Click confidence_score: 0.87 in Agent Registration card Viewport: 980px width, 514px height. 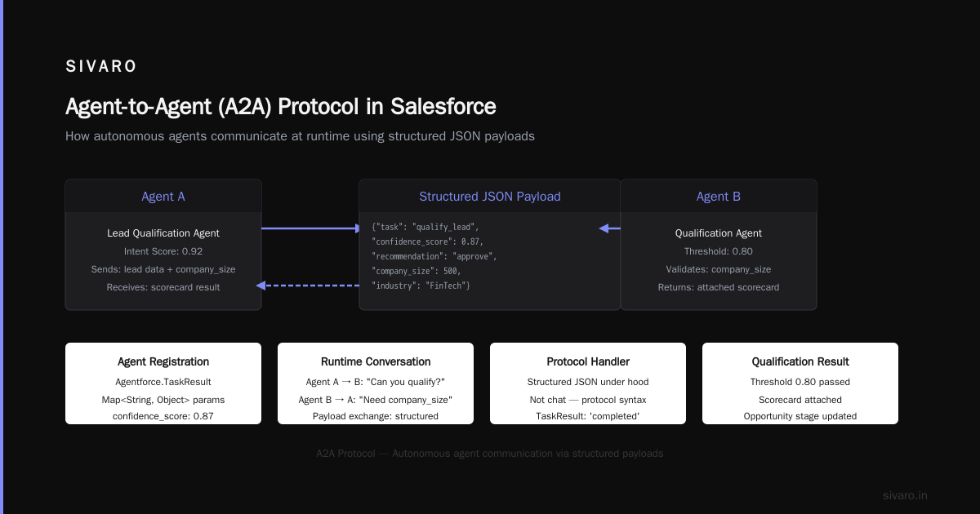click(x=163, y=416)
